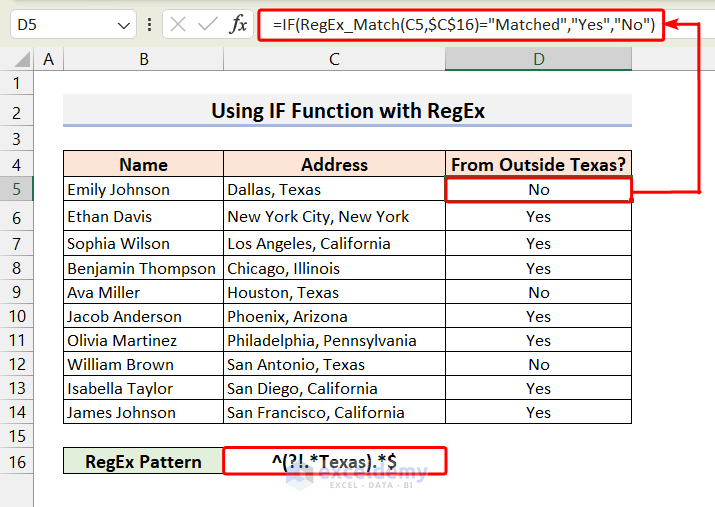Click the formula bar options dots
The image size is (715, 507).
click(x=150, y=24)
